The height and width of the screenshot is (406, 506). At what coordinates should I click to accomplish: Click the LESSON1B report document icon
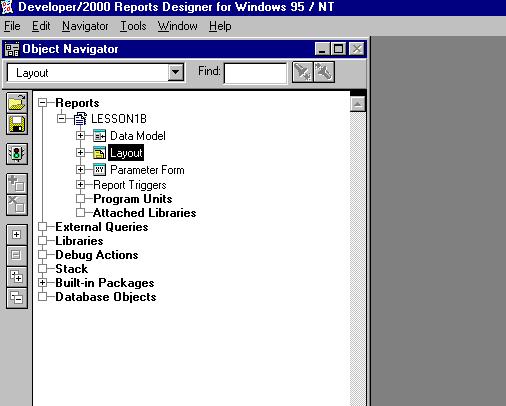pos(80,119)
